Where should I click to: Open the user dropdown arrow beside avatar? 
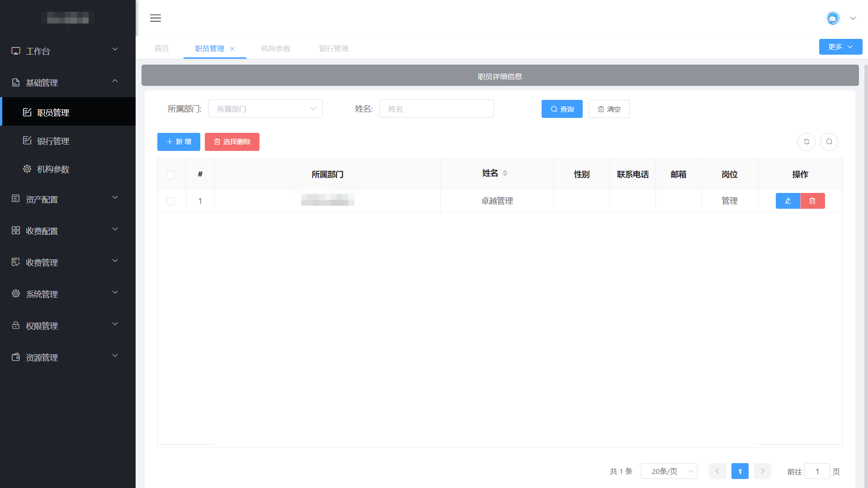[853, 19]
